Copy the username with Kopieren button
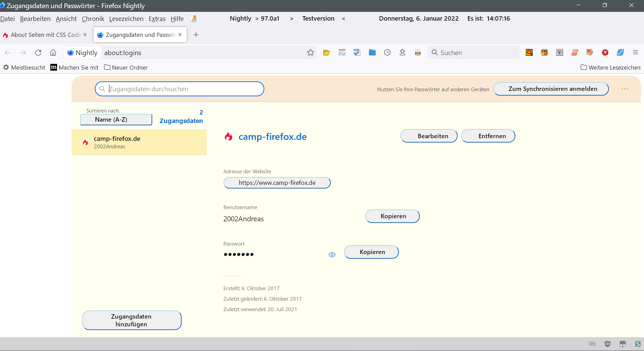 (x=392, y=216)
